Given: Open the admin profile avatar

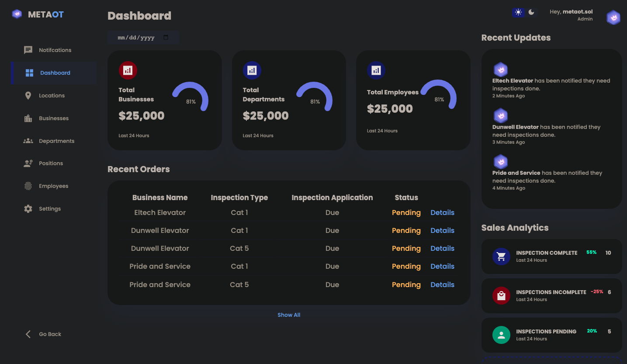Looking at the screenshot, I should click(x=613, y=17).
